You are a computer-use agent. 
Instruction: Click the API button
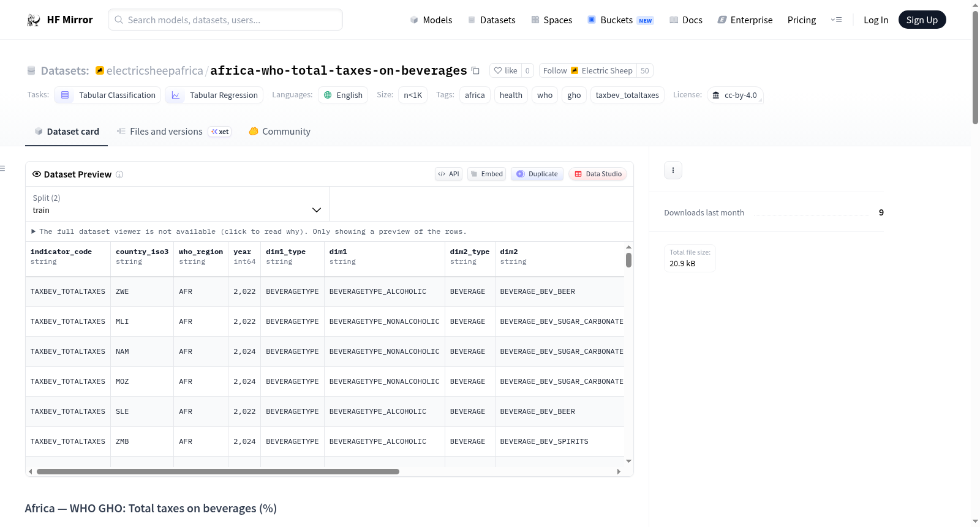coord(448,174)
